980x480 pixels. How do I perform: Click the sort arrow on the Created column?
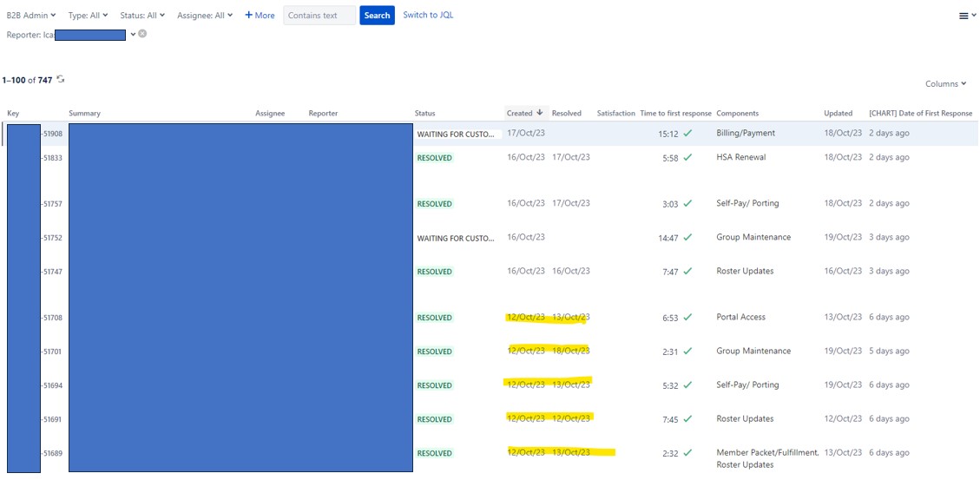click(539, 113)
